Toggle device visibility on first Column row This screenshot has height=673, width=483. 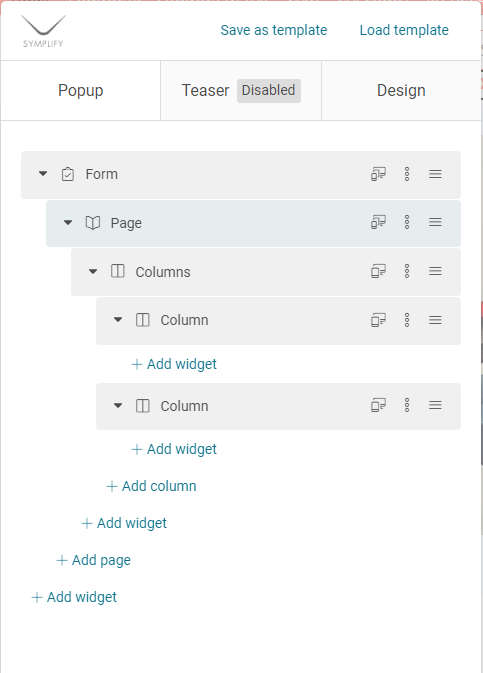[x=378, y=320]
